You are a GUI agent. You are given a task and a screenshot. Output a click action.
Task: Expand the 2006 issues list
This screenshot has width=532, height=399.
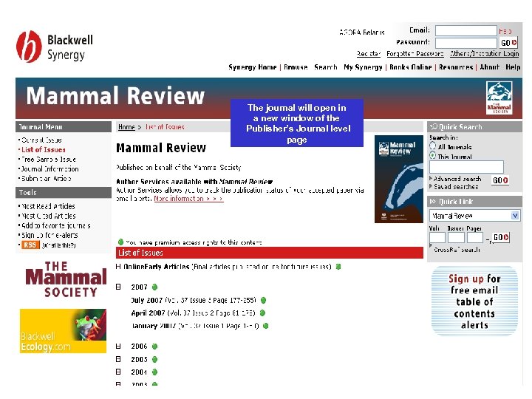(x=118, y=347)
